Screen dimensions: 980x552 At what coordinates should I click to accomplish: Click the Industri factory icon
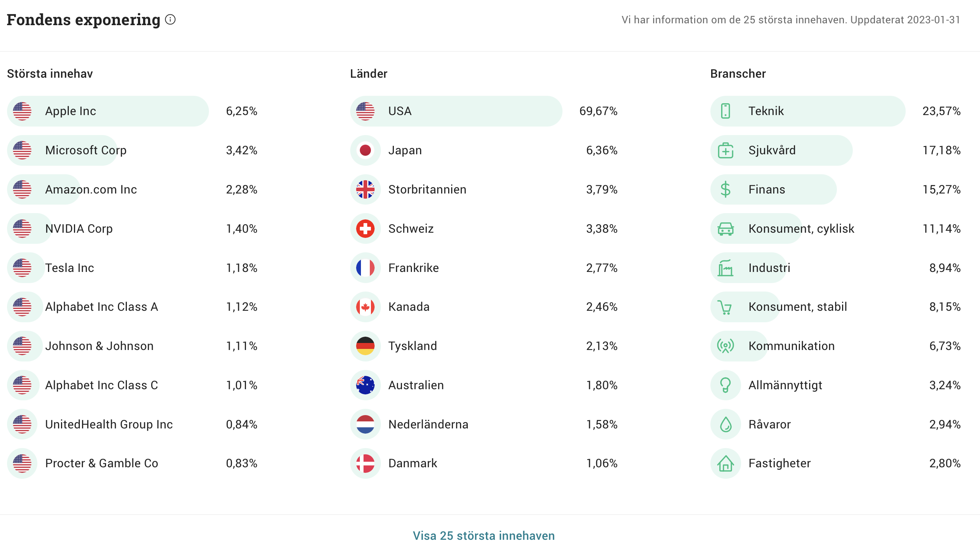[x=726, y=268]
